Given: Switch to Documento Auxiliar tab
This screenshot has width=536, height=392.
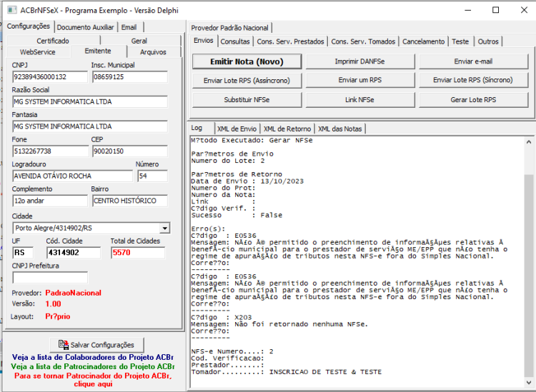Looking at the screenshot, I should 85,27.
